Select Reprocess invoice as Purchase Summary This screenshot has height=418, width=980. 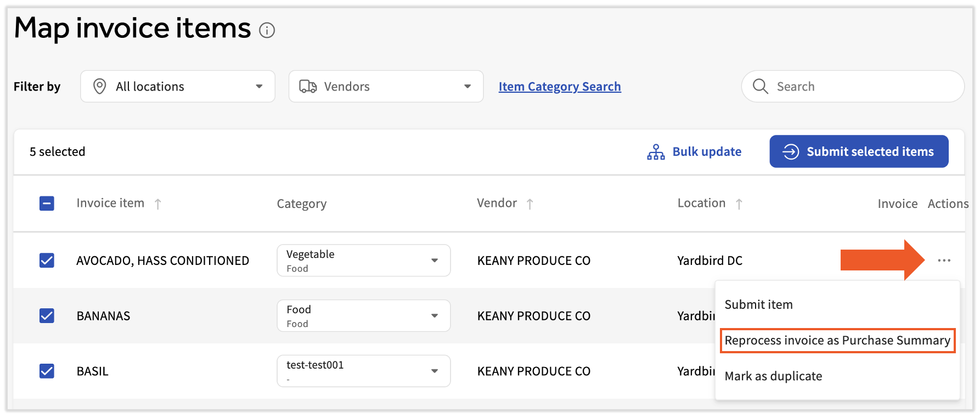837,341
